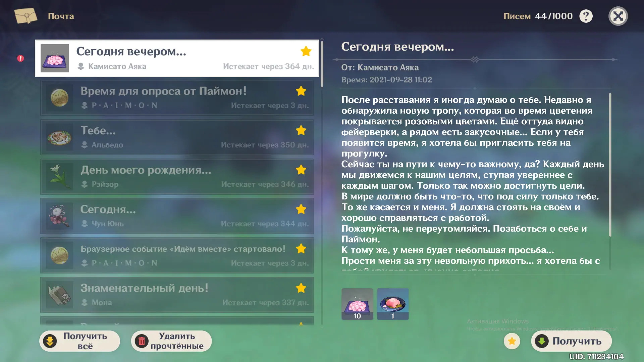The image size is (644, 362).
Task: Toggle star on Альбедо's Тебе... letter
Action: point(301,130)
